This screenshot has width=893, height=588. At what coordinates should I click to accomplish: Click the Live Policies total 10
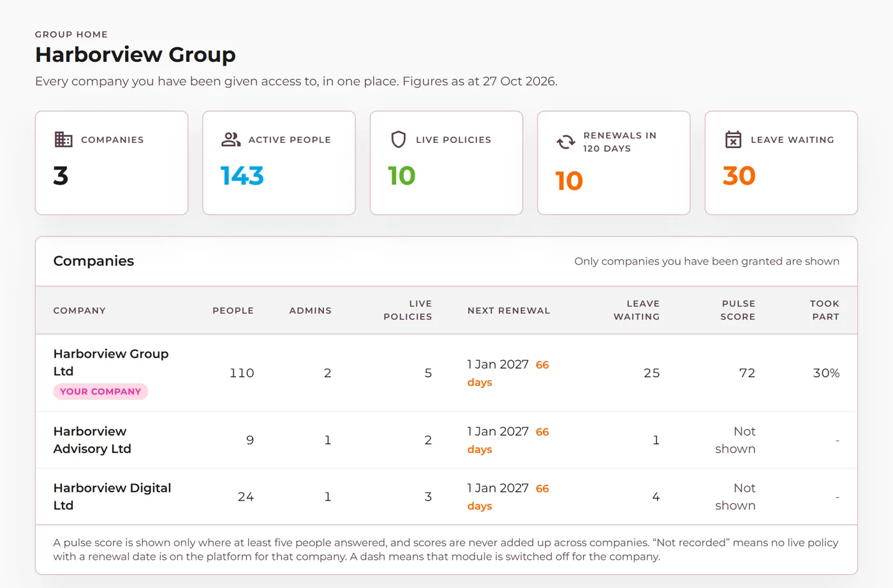tap(402, 176)
